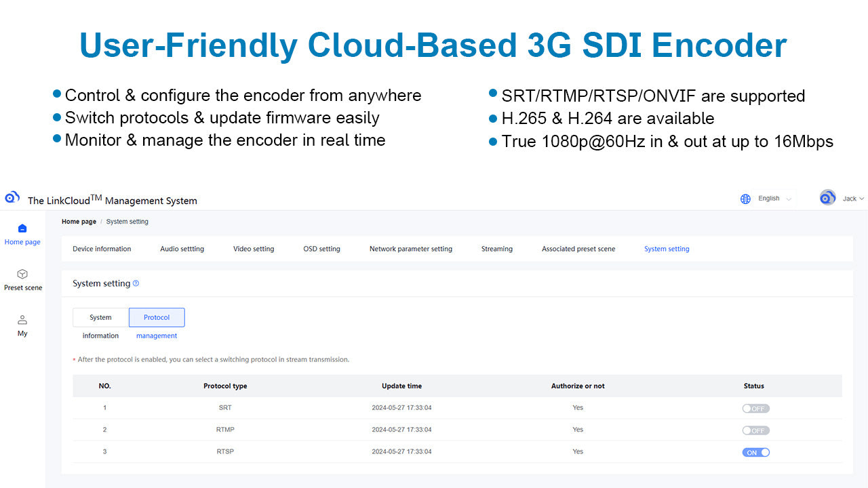Disable the RTSP protocol status toggle
The height and width of the screenshot is (488, 868).
[755, 451]
